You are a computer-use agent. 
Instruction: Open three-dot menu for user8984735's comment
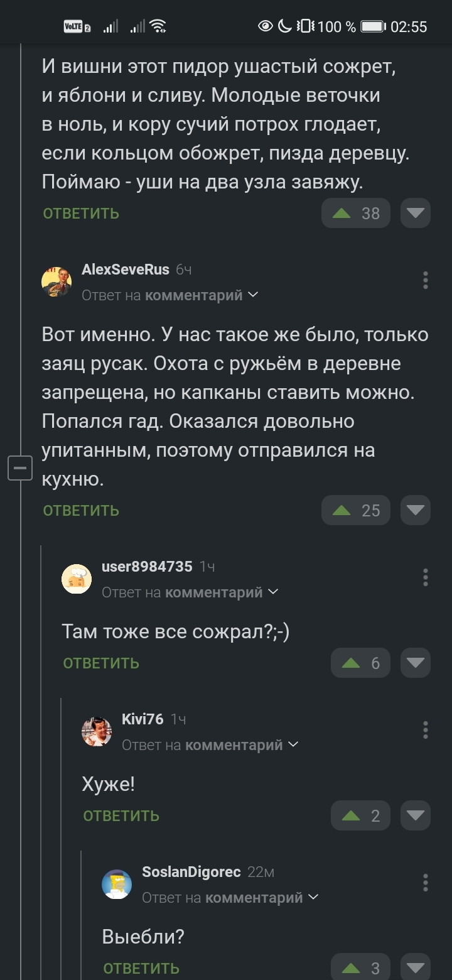(x=426, y=577)
